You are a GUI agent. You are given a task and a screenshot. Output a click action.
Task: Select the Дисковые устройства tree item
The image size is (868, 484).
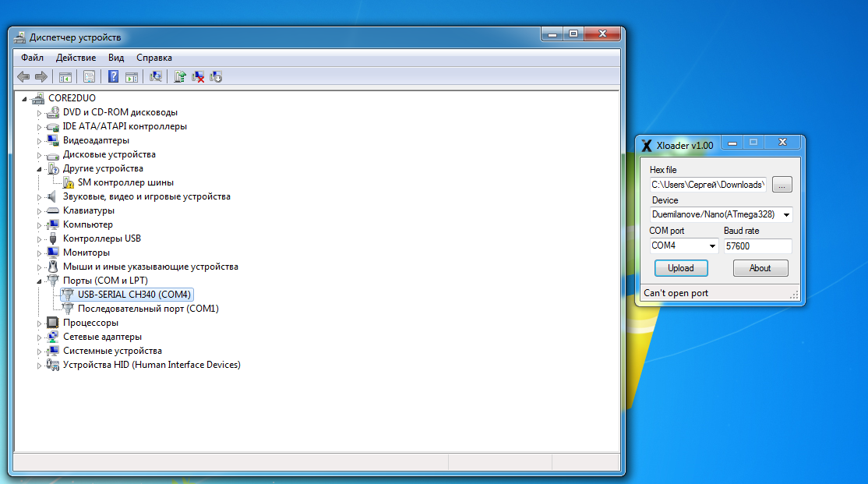109,154
